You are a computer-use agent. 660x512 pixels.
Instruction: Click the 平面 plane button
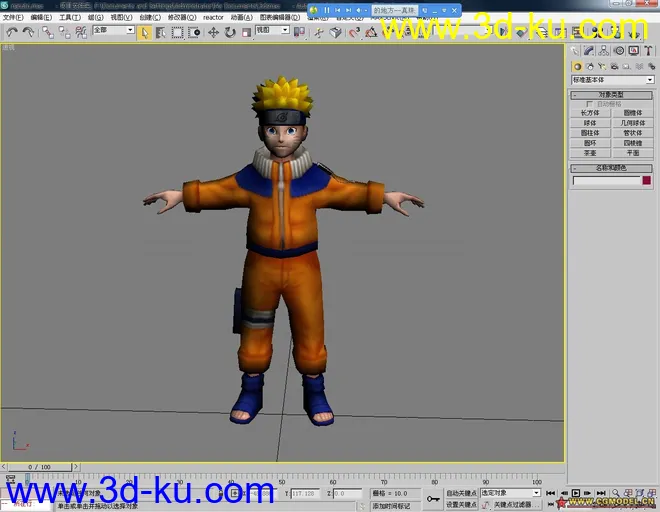click(633, 153)
